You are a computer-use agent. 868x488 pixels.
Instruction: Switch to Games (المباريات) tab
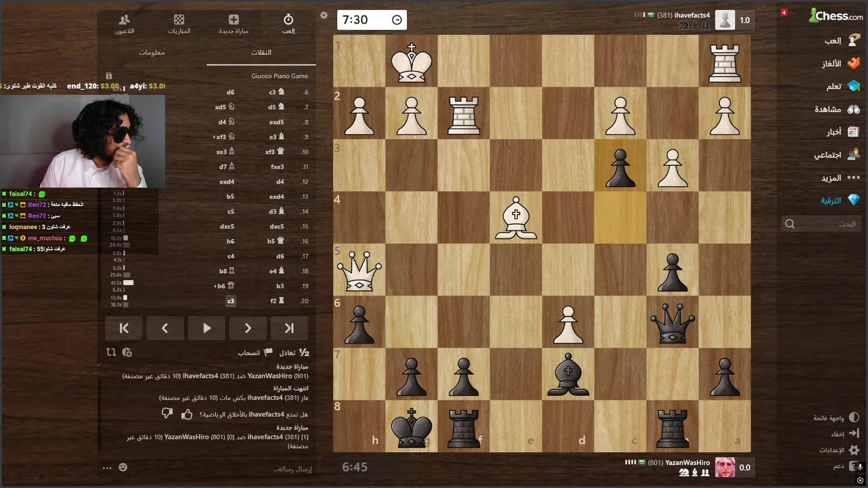[179, 24]
